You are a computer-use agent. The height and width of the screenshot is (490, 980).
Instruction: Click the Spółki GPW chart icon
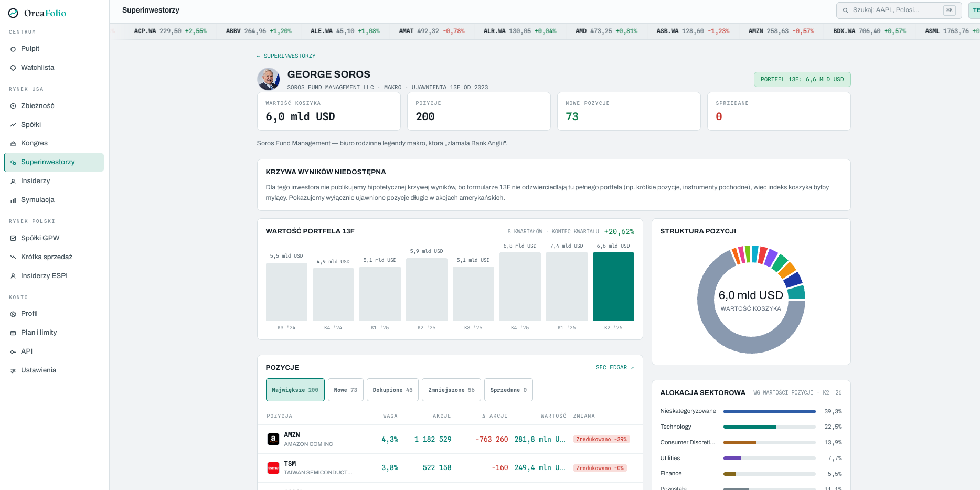pos(13,238)
